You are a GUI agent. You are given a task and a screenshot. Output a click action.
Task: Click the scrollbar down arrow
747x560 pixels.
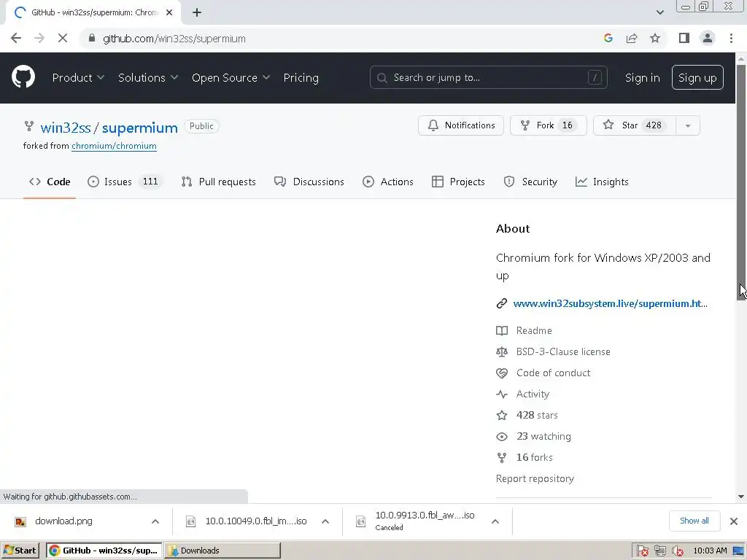pos(741,497)
